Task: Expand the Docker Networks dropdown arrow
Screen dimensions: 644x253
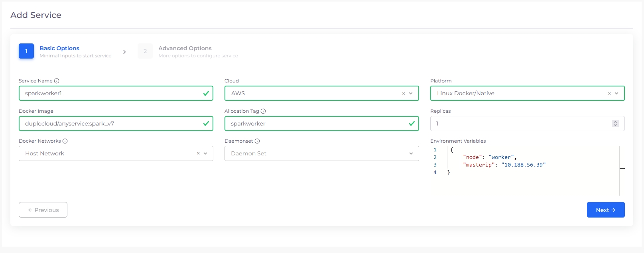Action: coord(205,153)
